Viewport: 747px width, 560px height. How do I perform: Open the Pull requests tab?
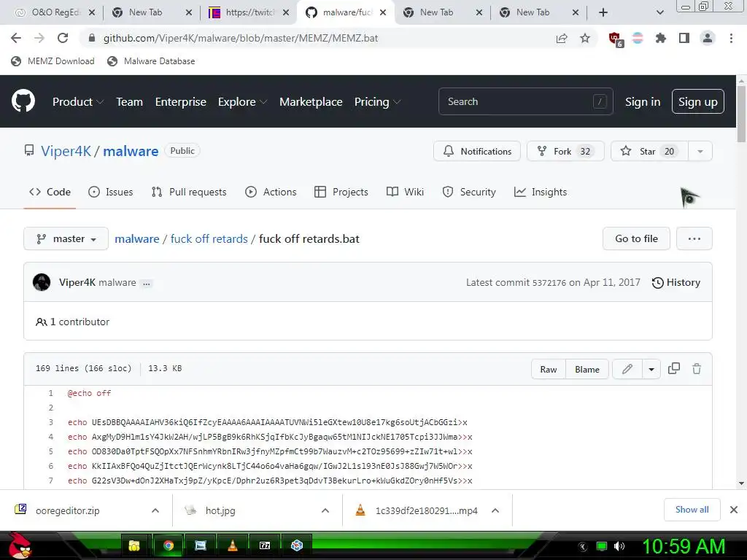pos(189,192)
